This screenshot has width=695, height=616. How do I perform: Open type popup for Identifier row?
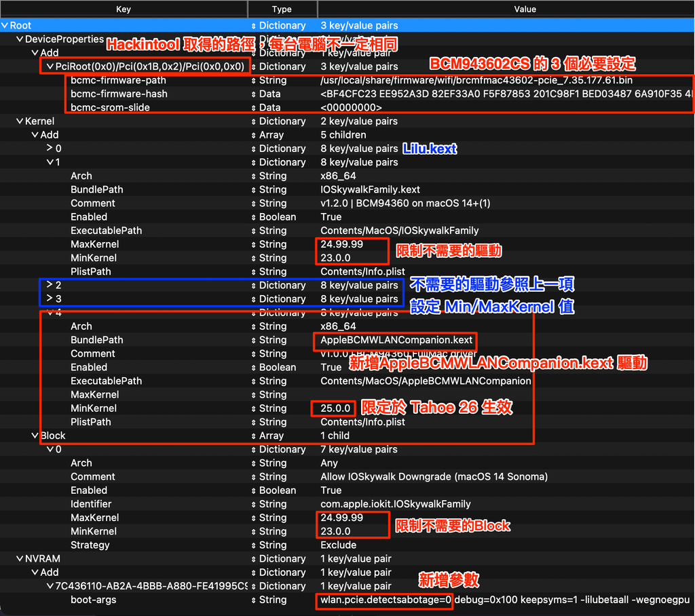pyautogui.click(x=254, y=504)
